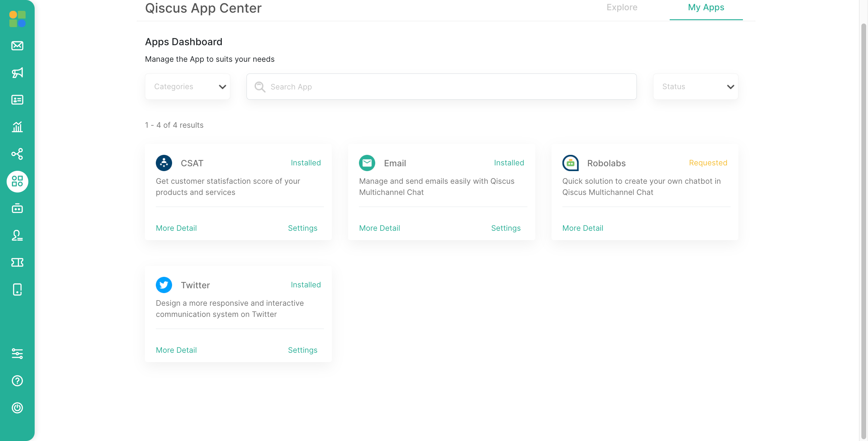This screenshot has width=868, height=441.
Task: Open the Agent management person icon in sidebar
Action: pos(17,235)
